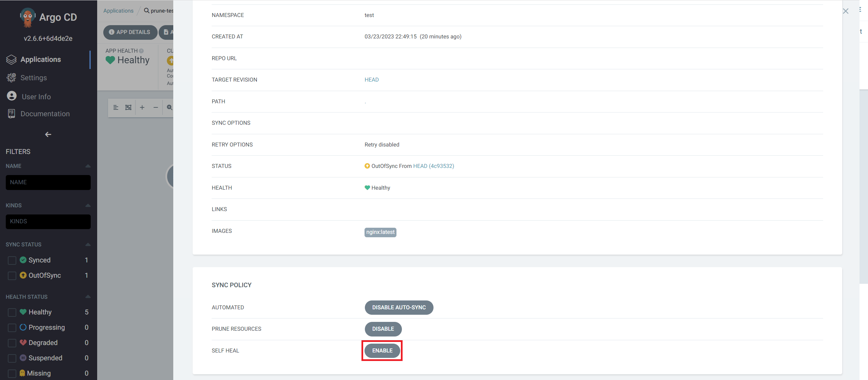Viewport: 868px width, 380px height.
Task: Enable Self Heal option
Action: point(382,350)
